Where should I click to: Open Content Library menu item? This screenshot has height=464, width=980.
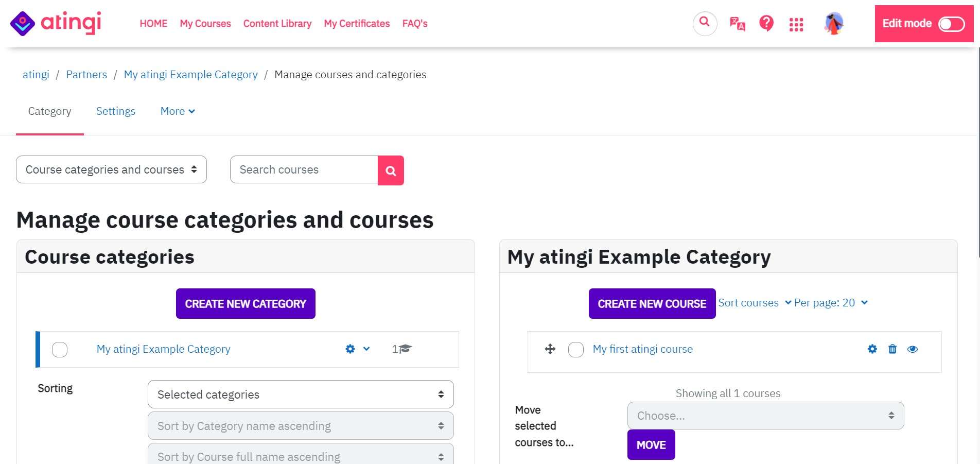(x=277, y=24)
